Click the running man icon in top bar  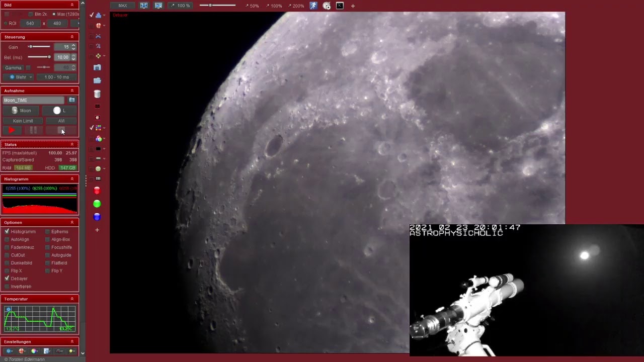coord(313,6)
